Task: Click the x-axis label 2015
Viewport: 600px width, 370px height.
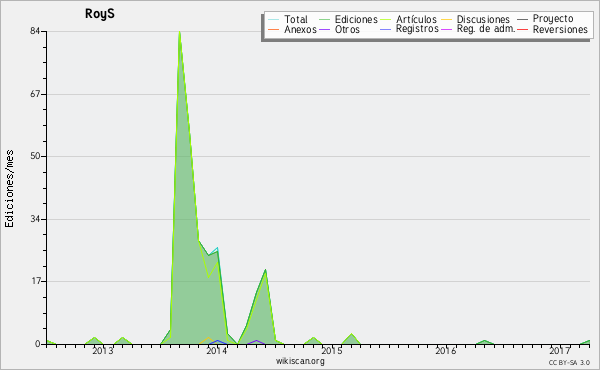Action: coord(331,350)
